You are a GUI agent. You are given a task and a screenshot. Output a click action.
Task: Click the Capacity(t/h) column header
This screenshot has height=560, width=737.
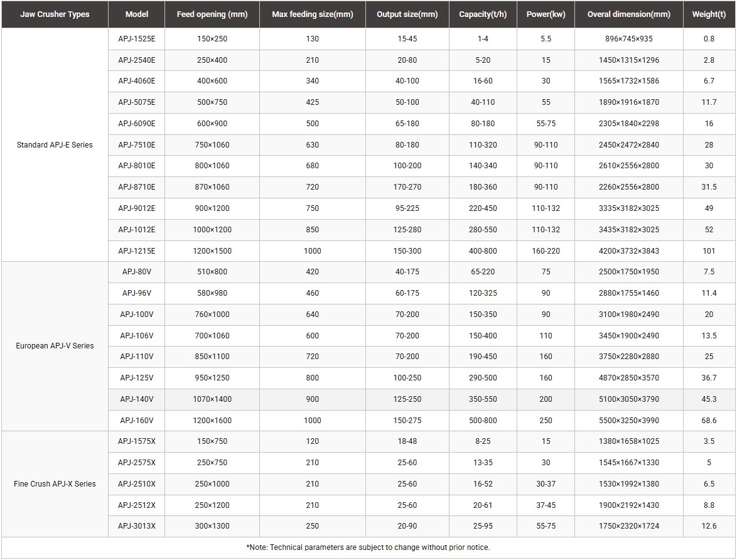pos(483,14)
